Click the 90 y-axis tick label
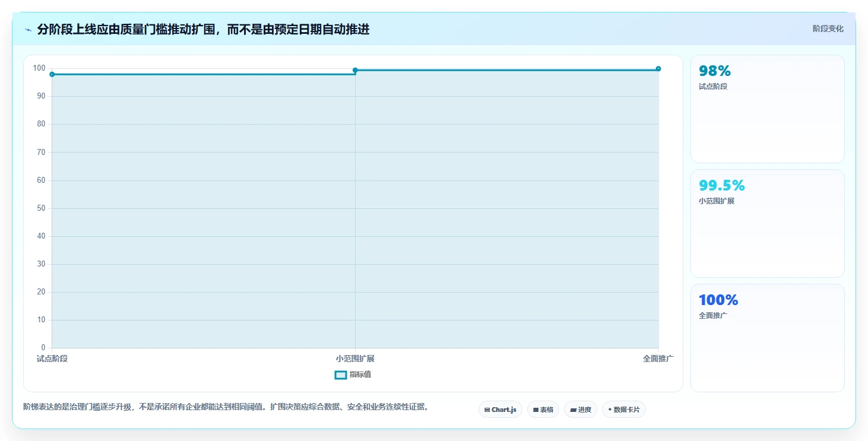The image size is (868, 441). (x=42, y=96)
